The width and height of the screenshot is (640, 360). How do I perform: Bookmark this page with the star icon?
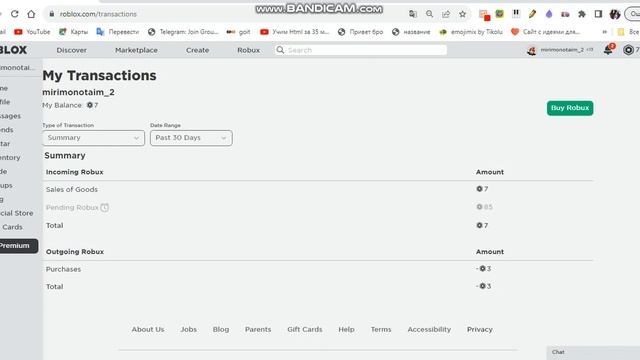(x=462, y=14)
